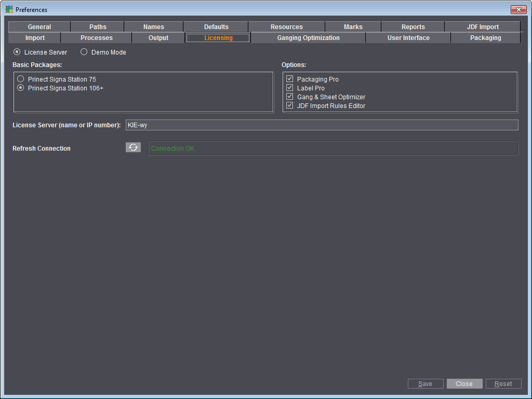This screenshot has width=532, height=399.
Task: Toggle the Label Pro checkbox
Action: point(289,87)
